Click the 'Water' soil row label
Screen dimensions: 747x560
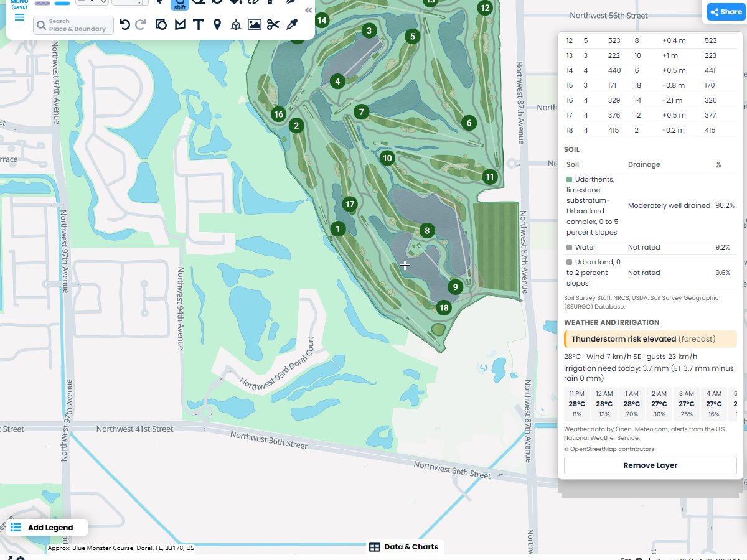[585, 247]
